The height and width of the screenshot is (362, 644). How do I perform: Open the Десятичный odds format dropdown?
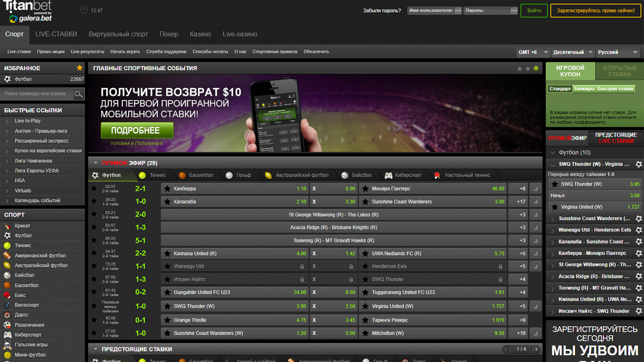coord(573,52)
